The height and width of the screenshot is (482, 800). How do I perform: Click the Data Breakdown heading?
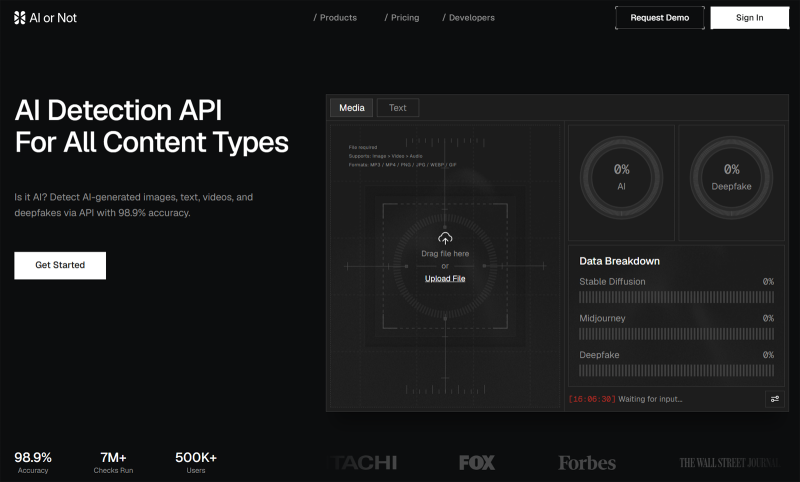click(x=619, y=261)
